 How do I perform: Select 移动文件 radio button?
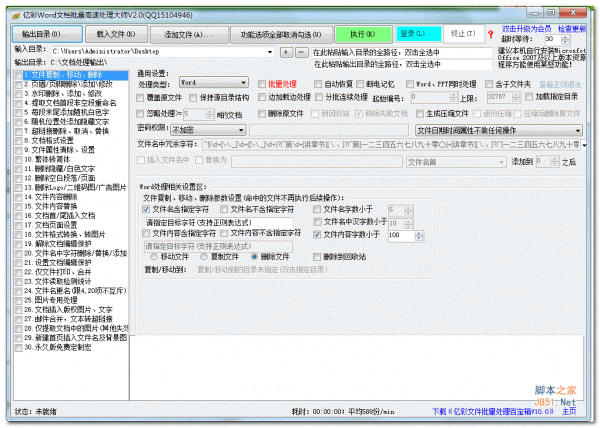click(154, 257)
